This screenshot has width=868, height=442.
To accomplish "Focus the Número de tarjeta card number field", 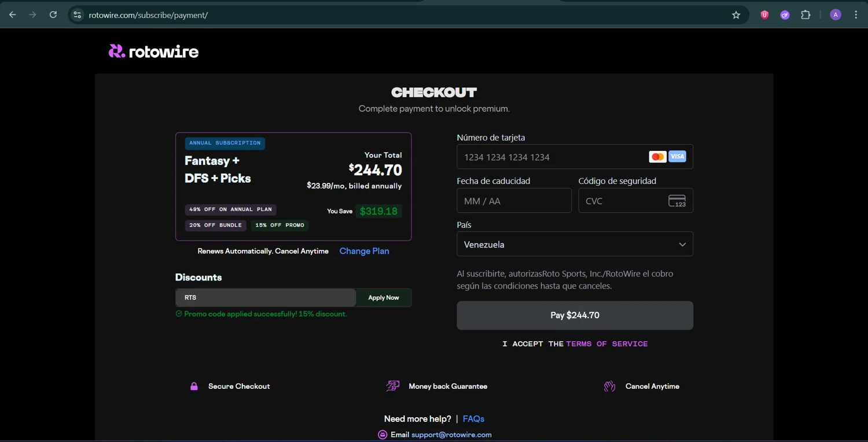I will coord(575,157).
